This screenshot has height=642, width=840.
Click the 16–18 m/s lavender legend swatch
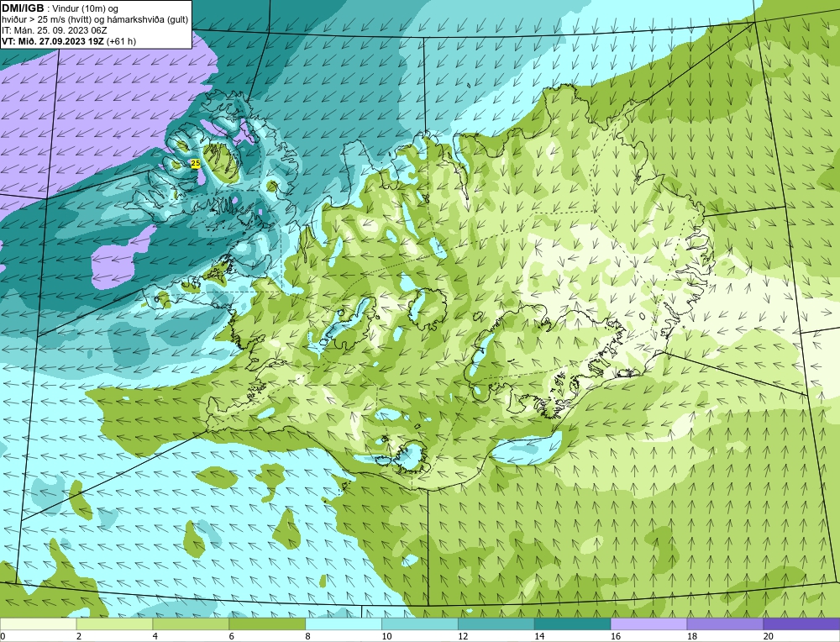648,624
